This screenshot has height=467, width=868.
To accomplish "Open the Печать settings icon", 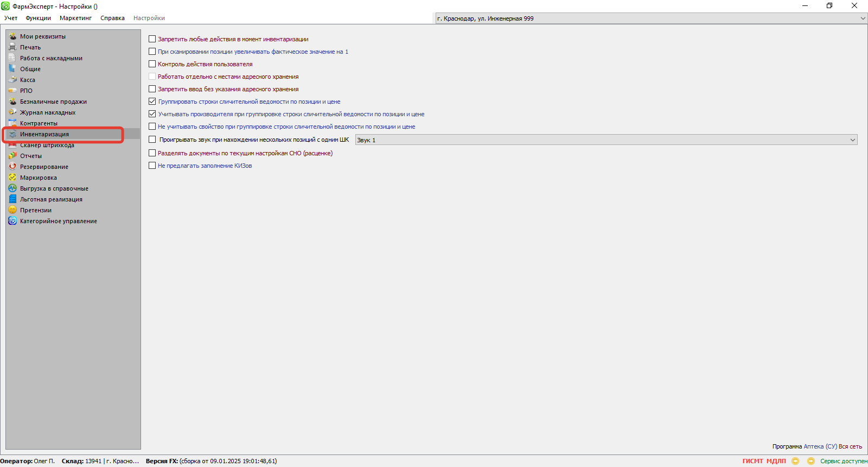I will (12, 47).
